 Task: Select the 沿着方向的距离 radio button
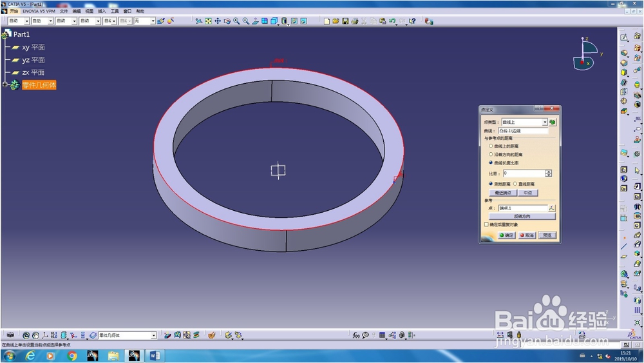point(491,154)
